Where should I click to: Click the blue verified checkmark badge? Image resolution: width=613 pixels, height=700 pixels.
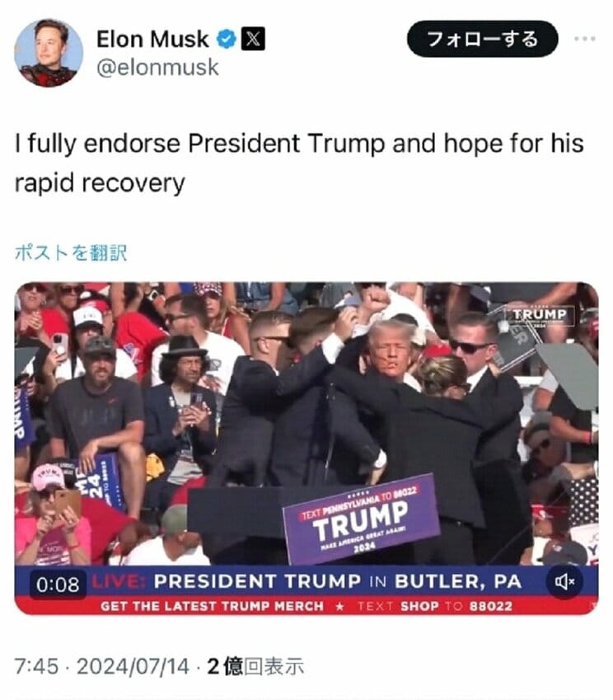pos(227,40)
